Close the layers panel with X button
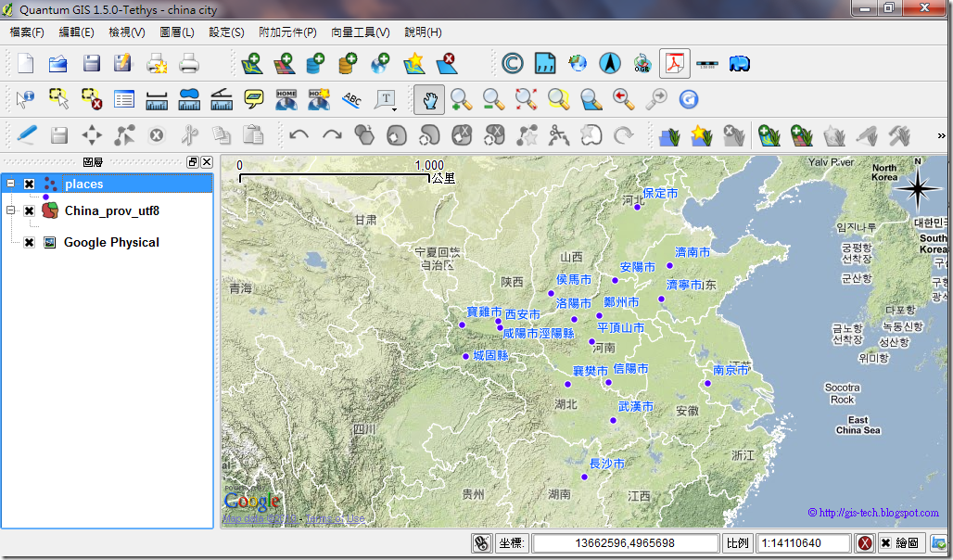This screenshot has height=560, width=953. coord(207,161)
